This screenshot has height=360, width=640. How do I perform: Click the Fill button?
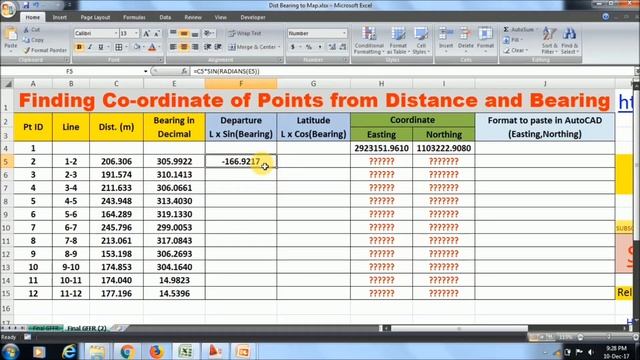[512, 40]
